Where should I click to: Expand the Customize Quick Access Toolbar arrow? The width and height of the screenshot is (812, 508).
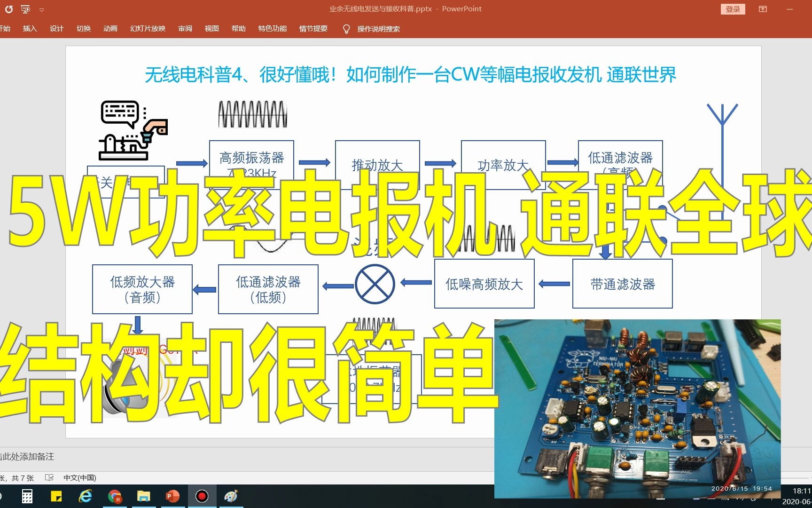(x=41, y=9)
